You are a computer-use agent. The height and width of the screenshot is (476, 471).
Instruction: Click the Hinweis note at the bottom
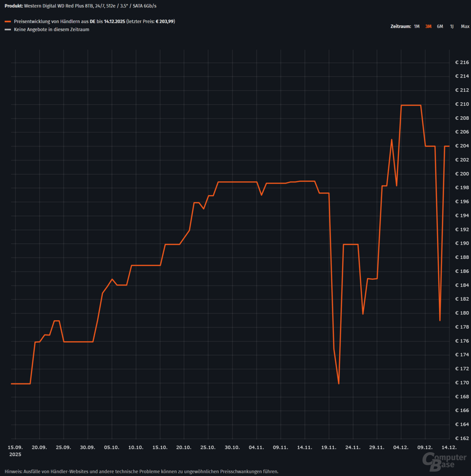click(x=142, y=471)
